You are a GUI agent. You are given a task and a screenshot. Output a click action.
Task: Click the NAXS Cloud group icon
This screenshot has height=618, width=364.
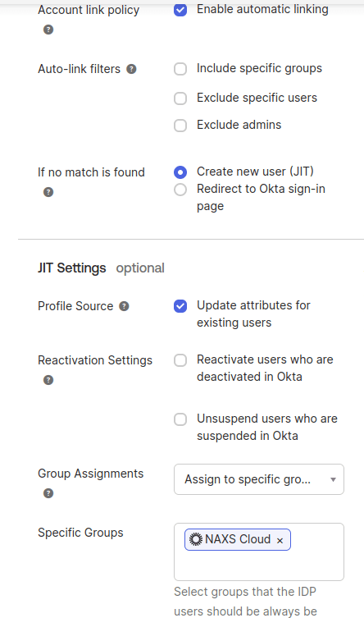pos(196,539)
